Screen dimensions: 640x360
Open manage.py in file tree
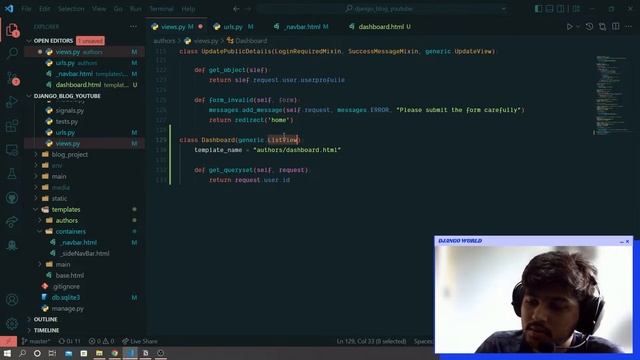point(67,309)
